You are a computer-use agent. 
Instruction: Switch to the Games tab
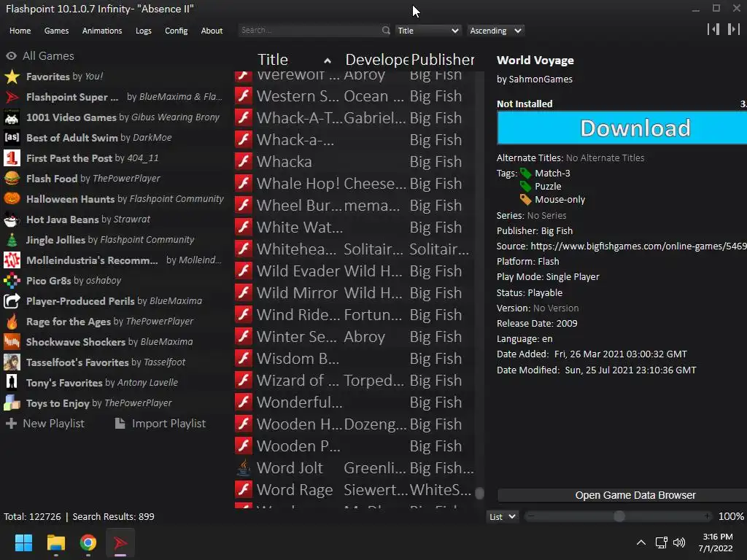(x=56, y=31)
